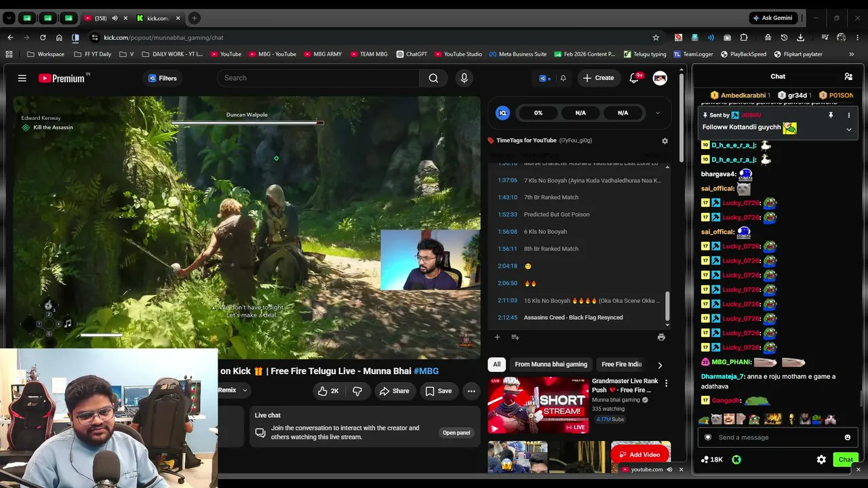Screen dimensions: 868x488
Task: Click the red Add Video button
Action: (640, 454)
